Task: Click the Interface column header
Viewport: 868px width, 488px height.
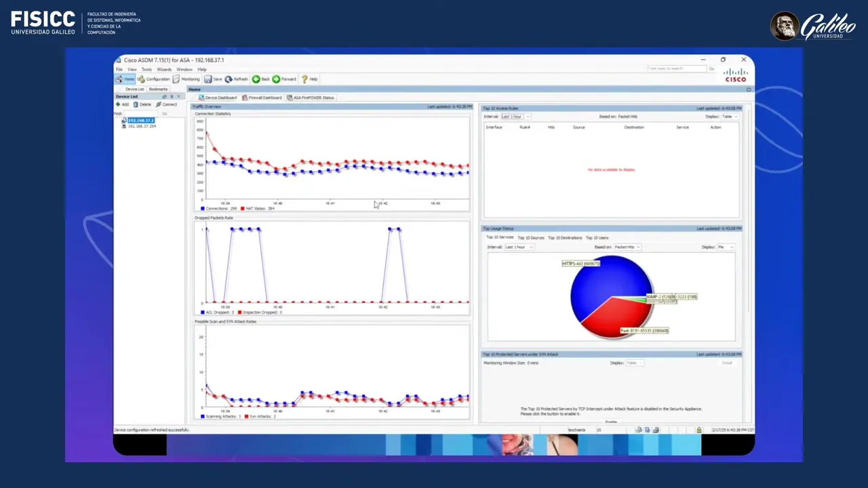Action: coord(494,127)
